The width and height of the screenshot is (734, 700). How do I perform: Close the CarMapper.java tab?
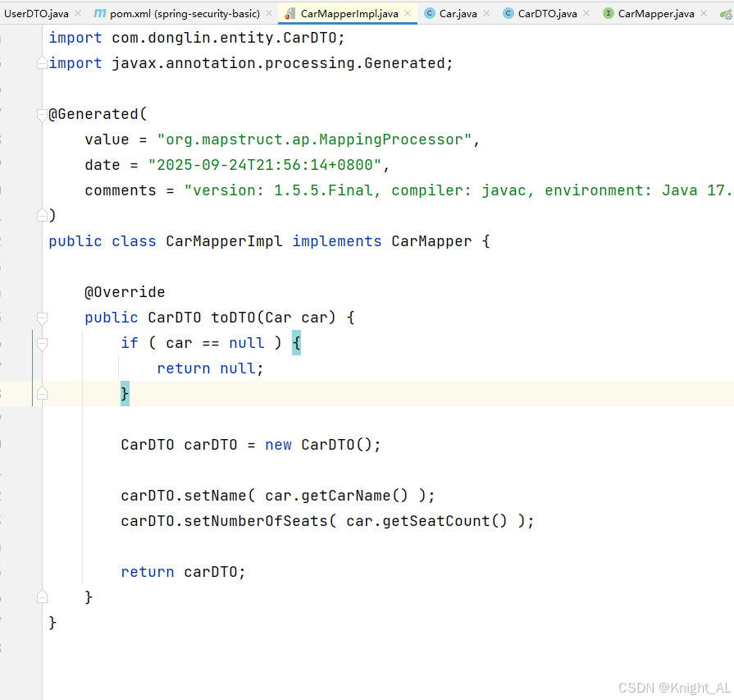coord(704,14)
